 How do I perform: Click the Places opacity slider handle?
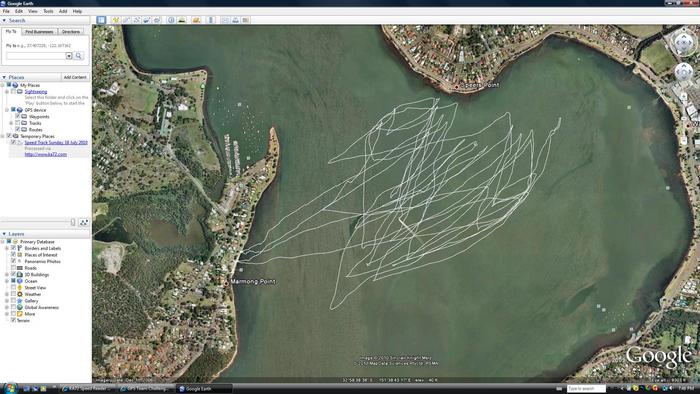(x=73, y=222)
